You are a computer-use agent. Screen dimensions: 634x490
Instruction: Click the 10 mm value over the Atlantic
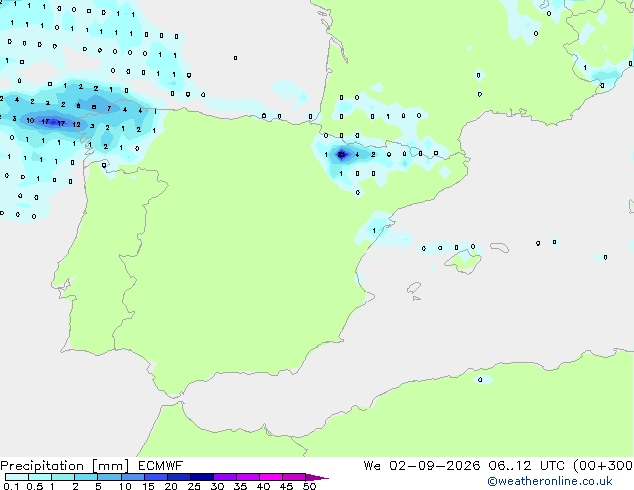30,120
